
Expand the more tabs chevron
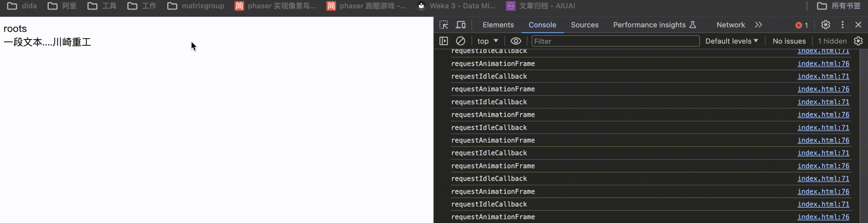point(758,25)
